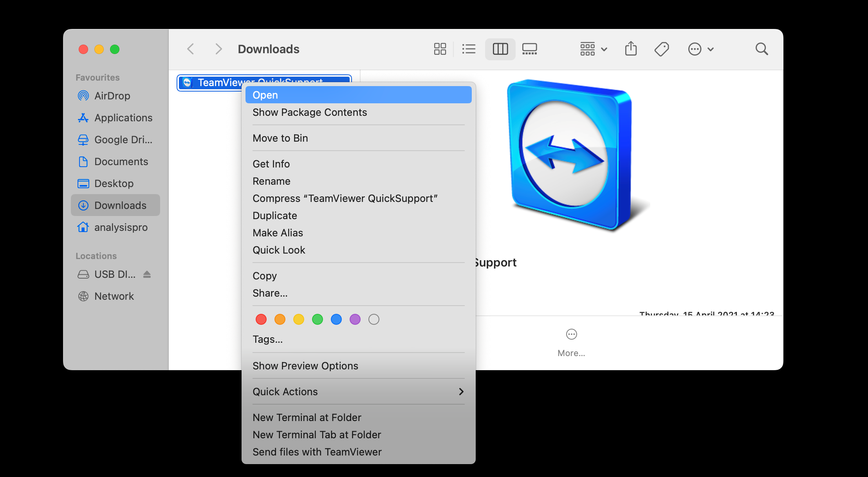Screen dimensions: 868x477
Task: Open the Group By dropdown
Action: click(x=594, y=49)
